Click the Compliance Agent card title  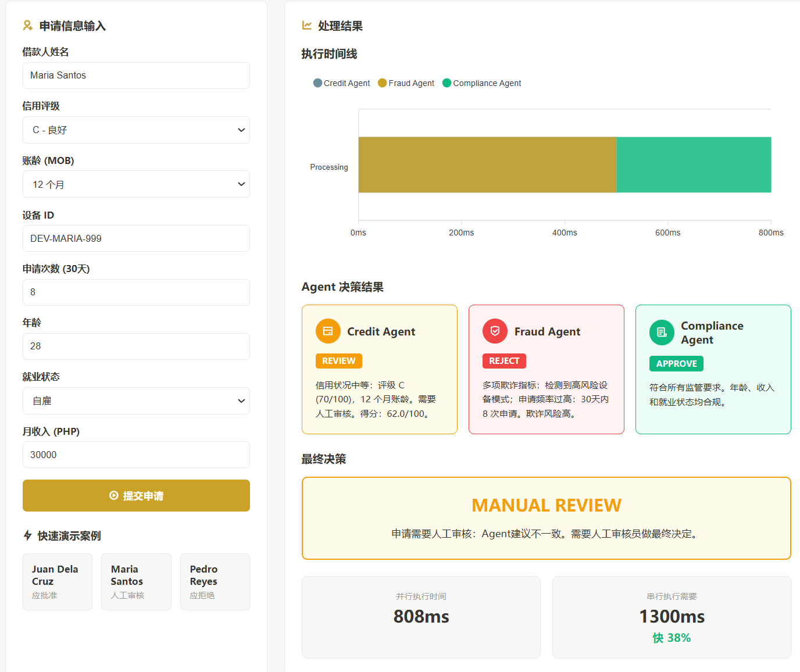tap(712, 333)
